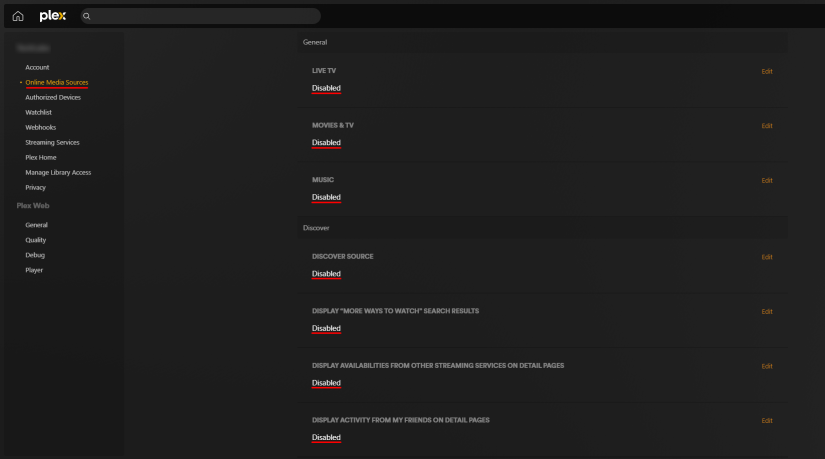Open Manage Library Access
The width and height of the screenshot is (825, 459).
pyautogui.click(x=58, y=173)
